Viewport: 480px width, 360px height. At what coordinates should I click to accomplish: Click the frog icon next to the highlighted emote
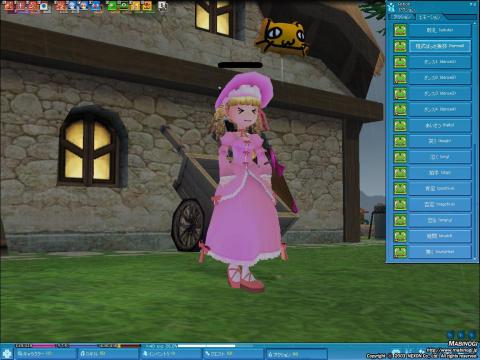click(400, 46)
